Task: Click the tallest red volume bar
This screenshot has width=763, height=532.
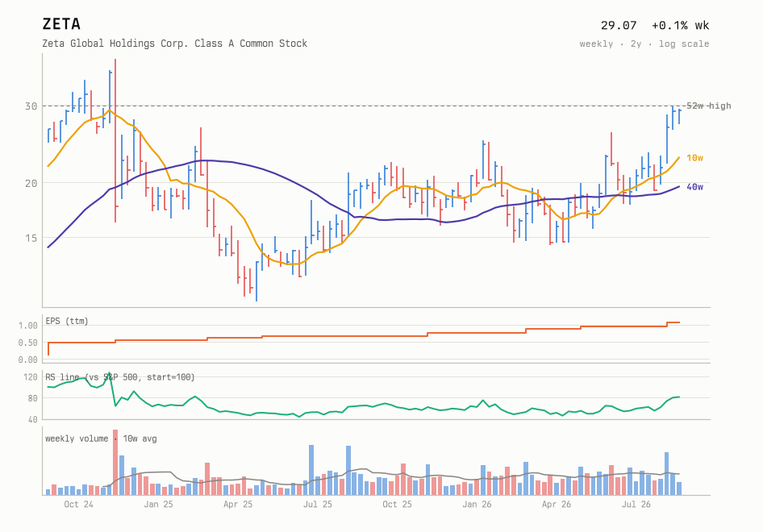Action: click(x=115, y=463)
